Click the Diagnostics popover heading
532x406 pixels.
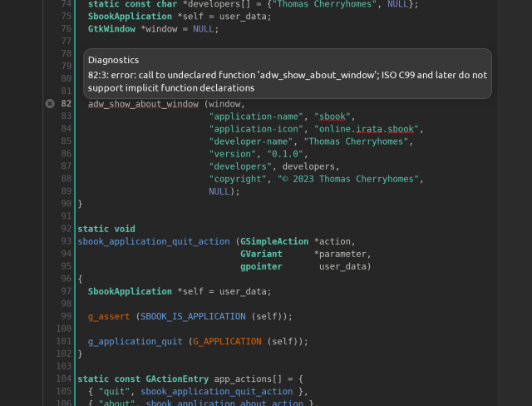click(113, 60)
